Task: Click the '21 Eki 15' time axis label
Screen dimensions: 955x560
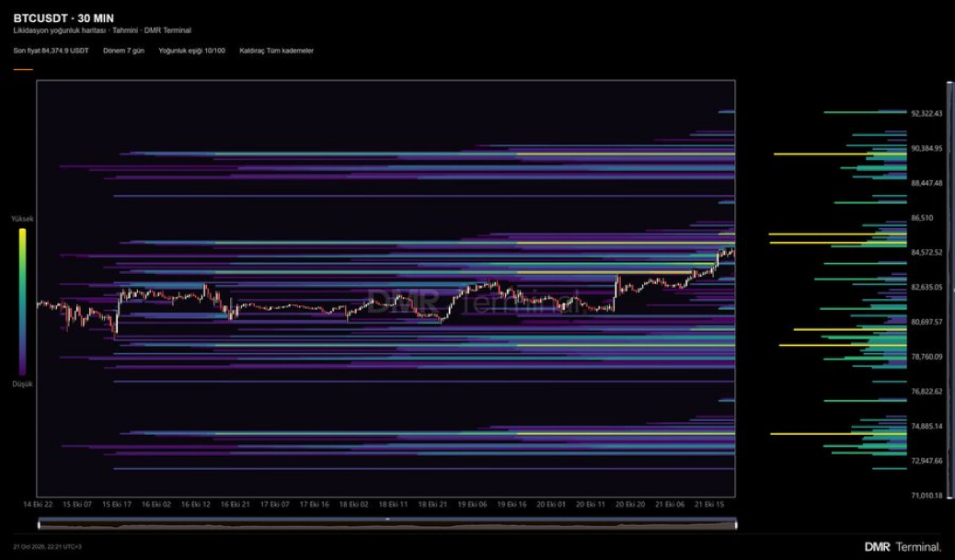Action: point(708,505)
